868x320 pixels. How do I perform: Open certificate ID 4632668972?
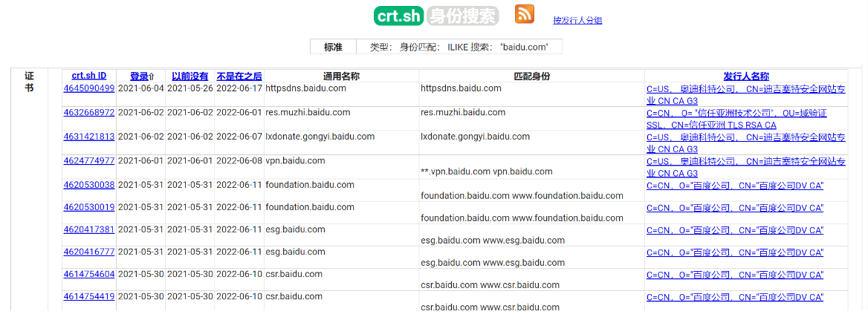pyautogui.click(x=89, y=112)
